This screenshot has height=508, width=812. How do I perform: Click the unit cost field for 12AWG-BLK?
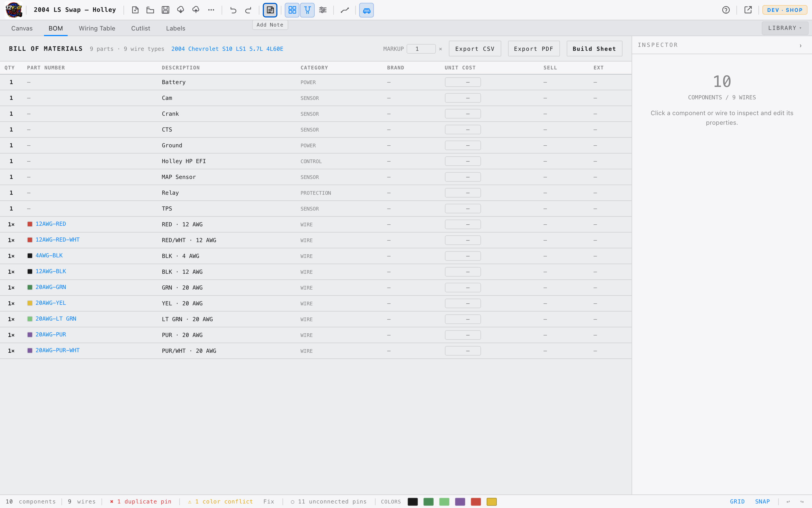tap(463, 272)
